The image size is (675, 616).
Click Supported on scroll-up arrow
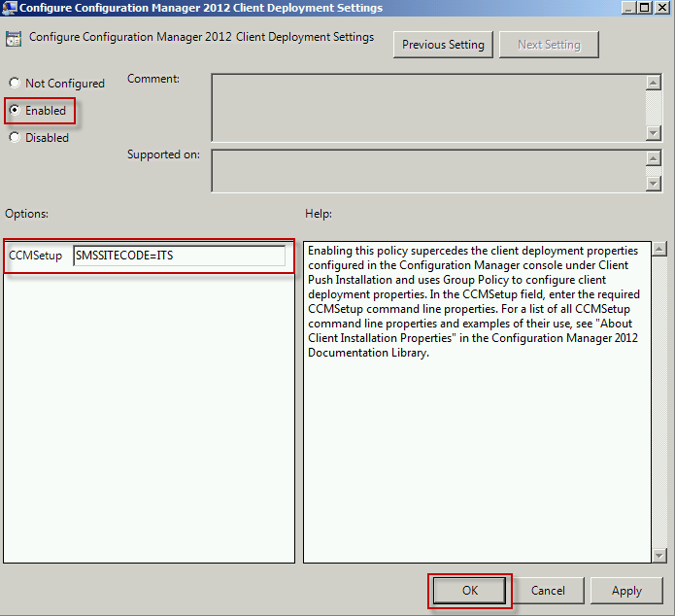point(654,158)
